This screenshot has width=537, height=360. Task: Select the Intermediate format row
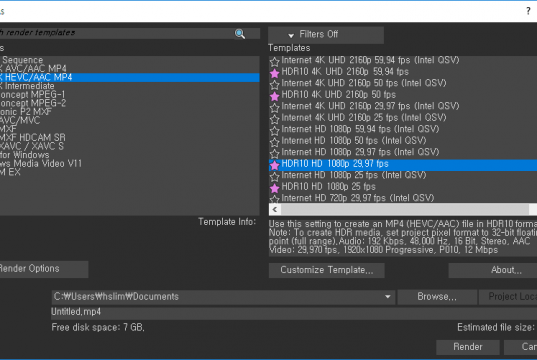click(129, 86)
